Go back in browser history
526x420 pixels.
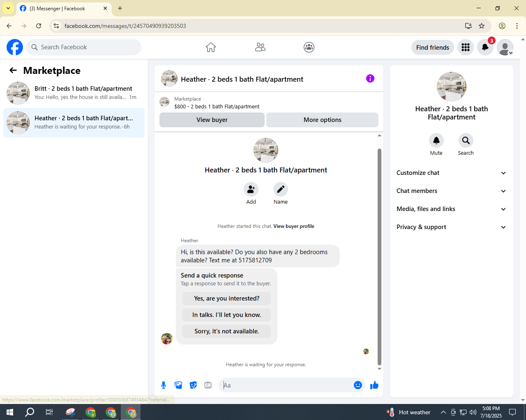[x=9, y=26]
